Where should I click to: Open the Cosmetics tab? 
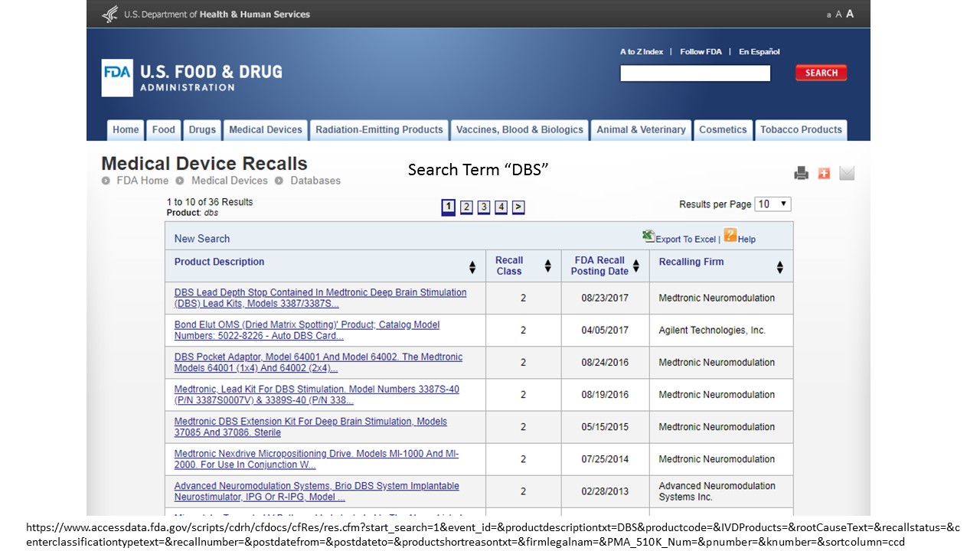point(723,130)
